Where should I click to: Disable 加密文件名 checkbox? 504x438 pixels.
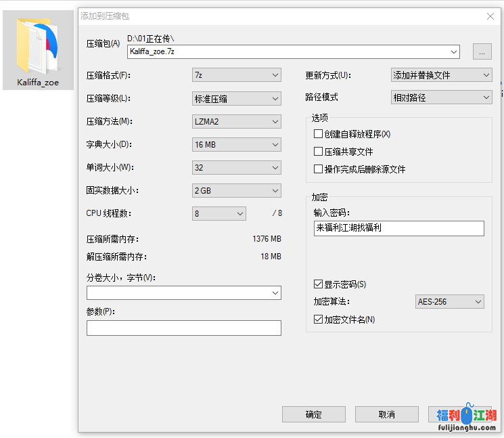pos(319,320)
